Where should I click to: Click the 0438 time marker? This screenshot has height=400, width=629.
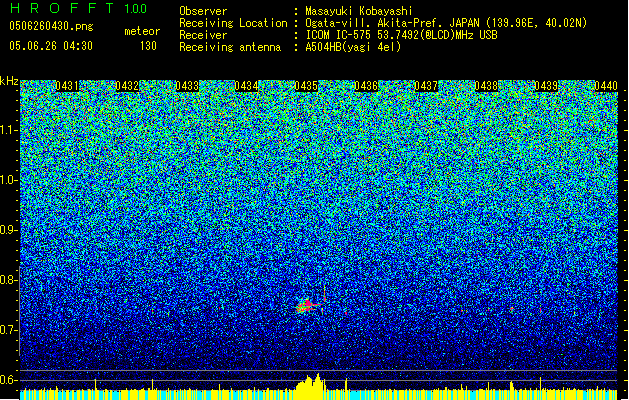(486, 86)
